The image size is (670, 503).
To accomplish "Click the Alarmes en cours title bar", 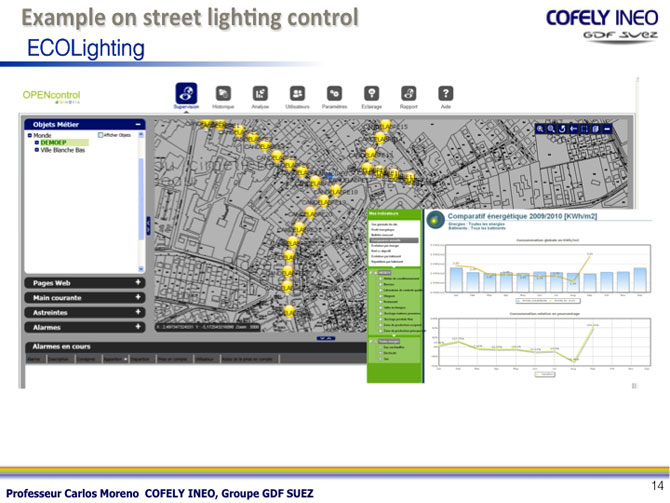I will coord(197,347).
